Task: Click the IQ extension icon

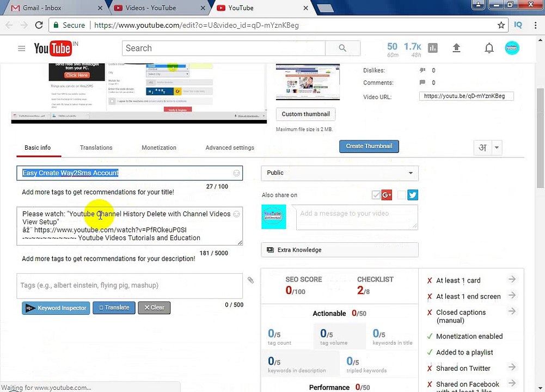Action: (x=518, y=25)
